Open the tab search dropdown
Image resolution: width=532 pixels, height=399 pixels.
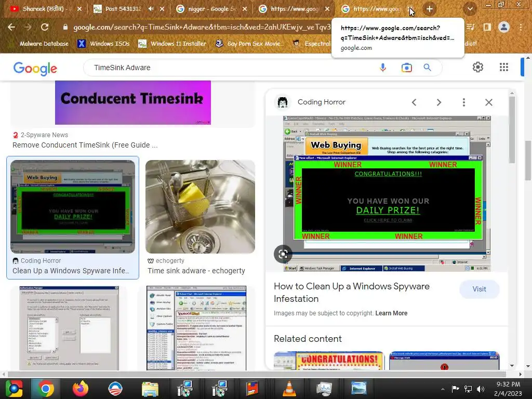(470, 9)
